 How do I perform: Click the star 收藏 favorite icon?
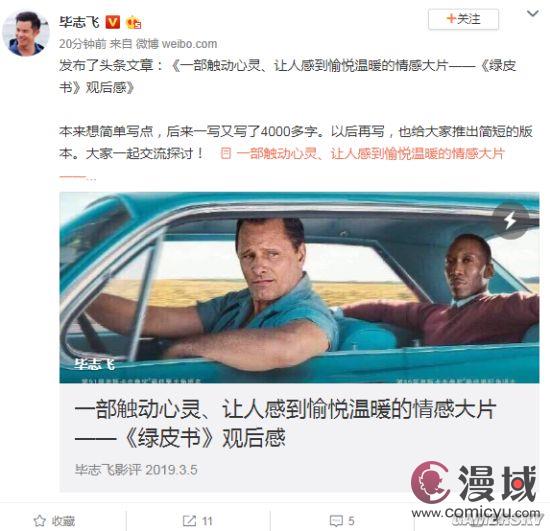coord(40,521)
